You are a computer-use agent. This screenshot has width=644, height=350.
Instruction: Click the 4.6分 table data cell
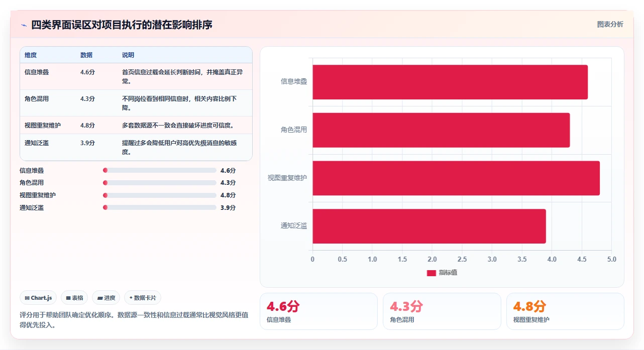tap(87, 72)
